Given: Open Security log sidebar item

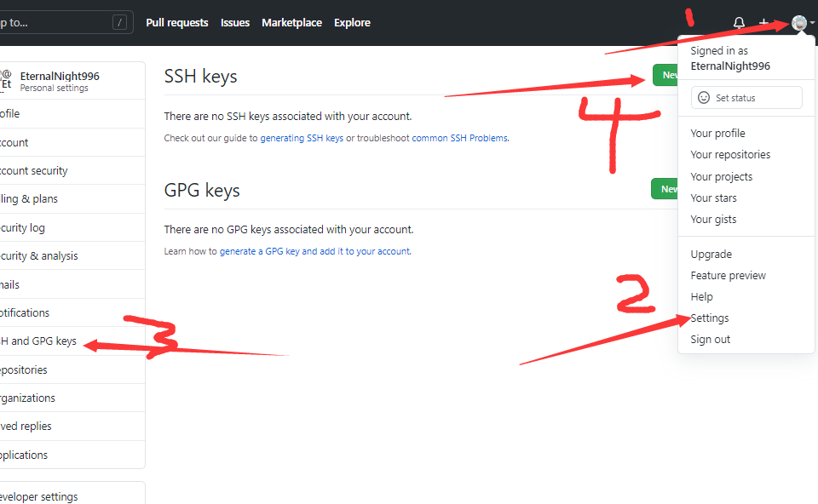Looking at the screenshot, I should tap(72, 227).
